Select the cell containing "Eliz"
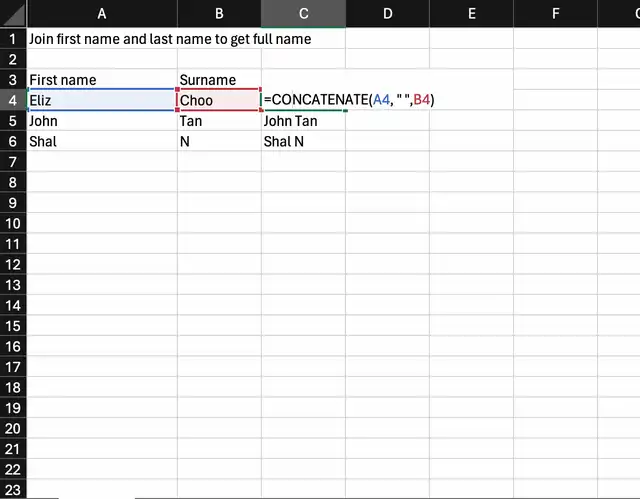The width and height of the screenshot is (640, 499). point(102,100)
